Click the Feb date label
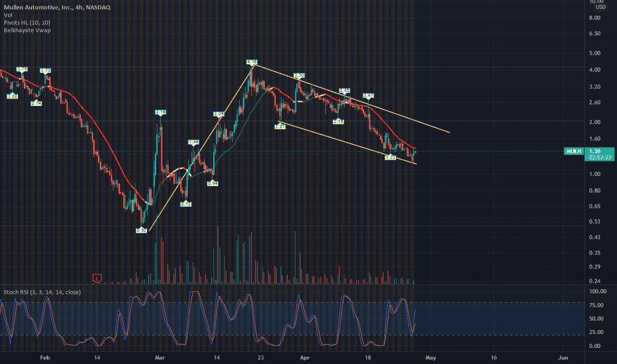The image size is (617, 364). [45, 357]
